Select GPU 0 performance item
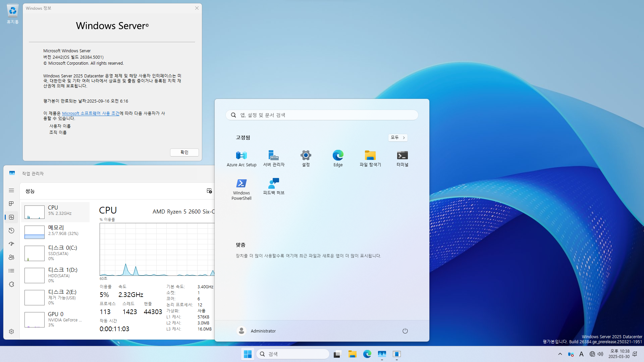Viewport: 644px width, 362px height. pyautogui.click(x=55, y=319)
